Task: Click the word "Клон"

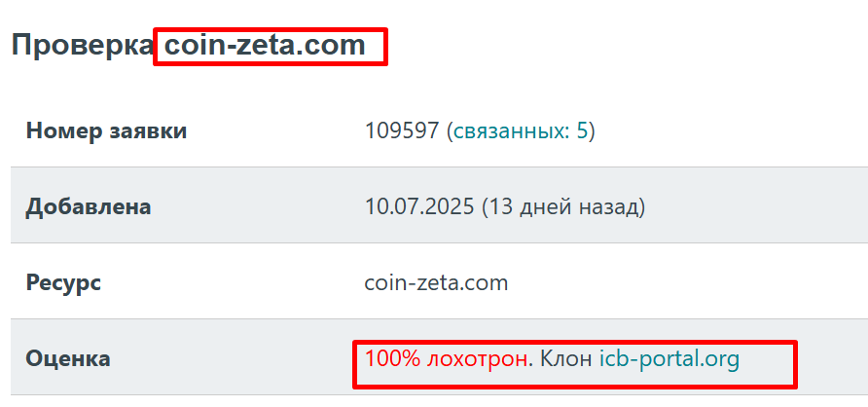Action: [564, 359]
